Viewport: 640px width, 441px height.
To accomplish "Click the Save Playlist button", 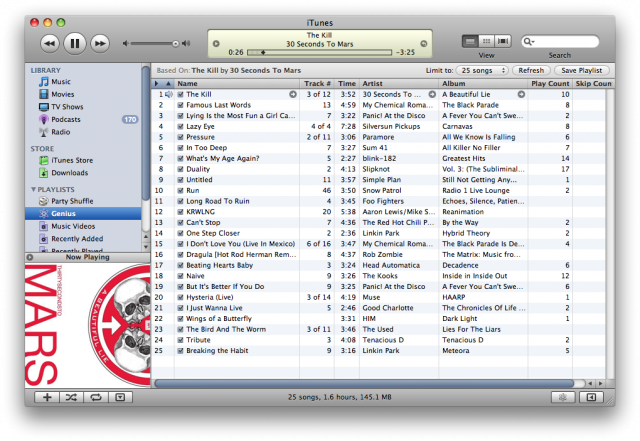I will 582,71.
